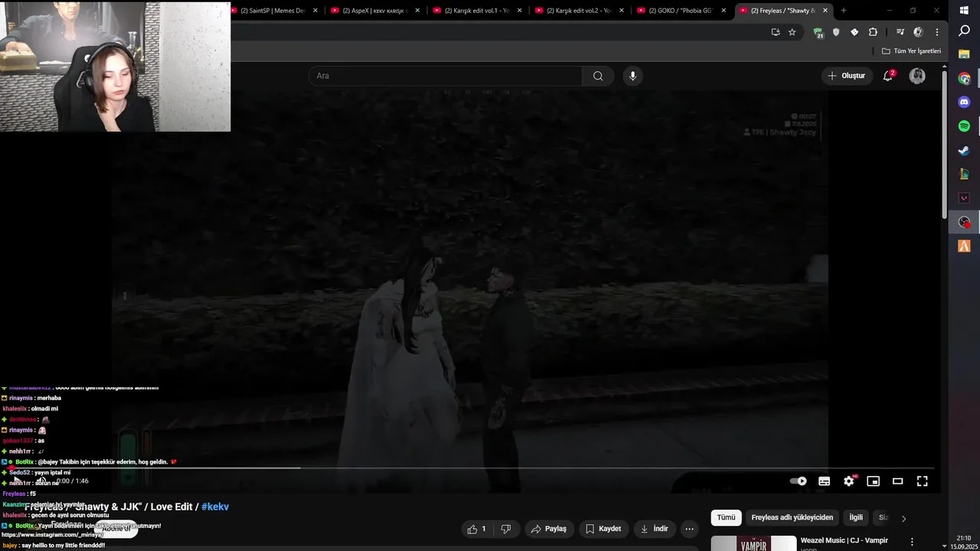Click the #kekv hashtag link
Image resolution: width=980 pixels, height=551 pixels.
click(x=215, y=507)
